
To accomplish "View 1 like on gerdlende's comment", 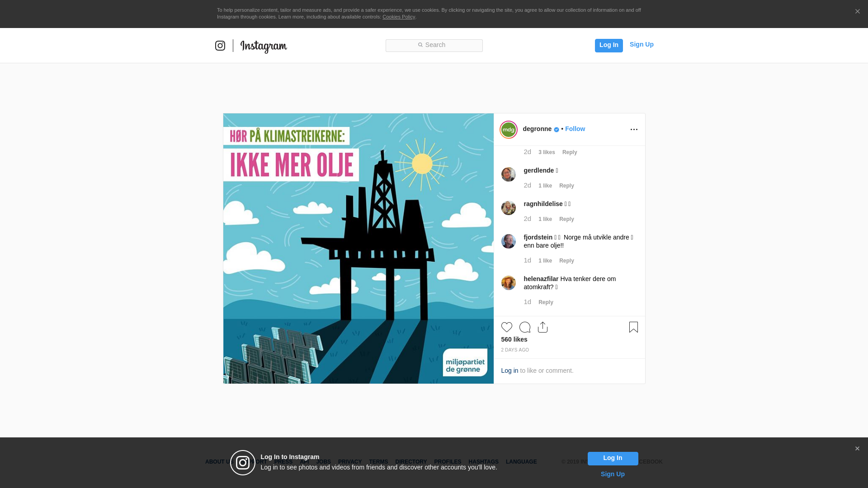I will pyautogui.click(x=545, y=186).
